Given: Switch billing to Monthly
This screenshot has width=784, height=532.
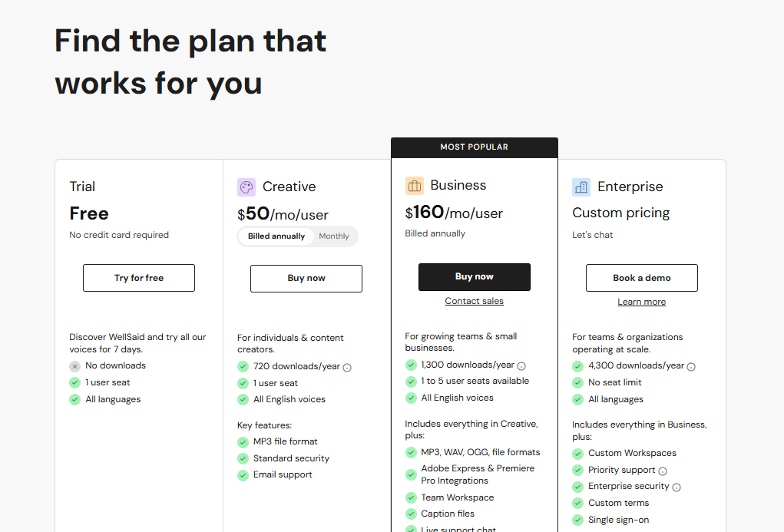Looking at the screenshot, I should (333, 236).
